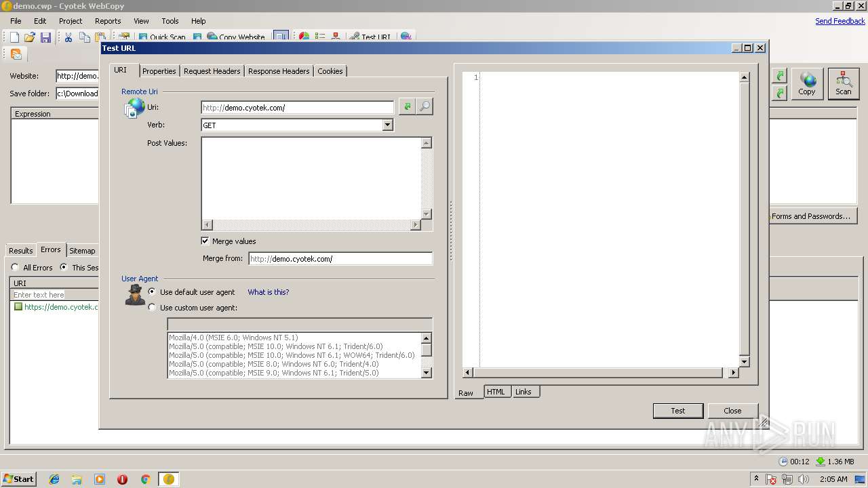
Task: Click the Test button
Action: click(678, 411)
